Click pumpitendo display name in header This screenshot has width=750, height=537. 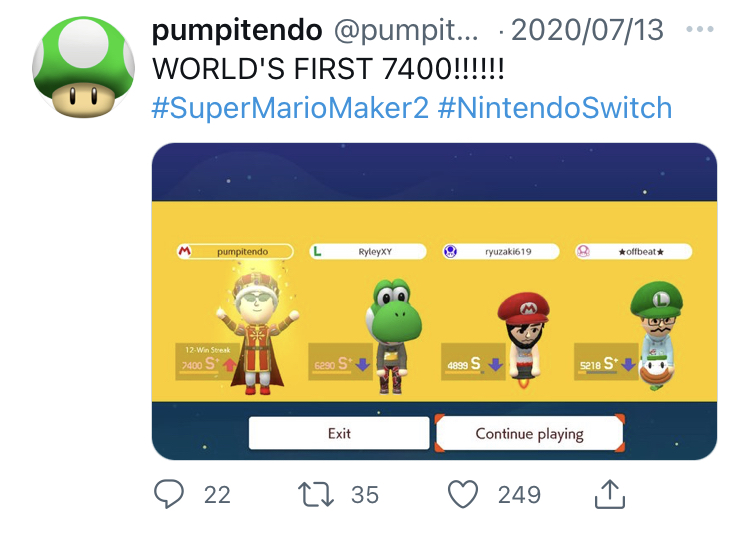[237, 30]
